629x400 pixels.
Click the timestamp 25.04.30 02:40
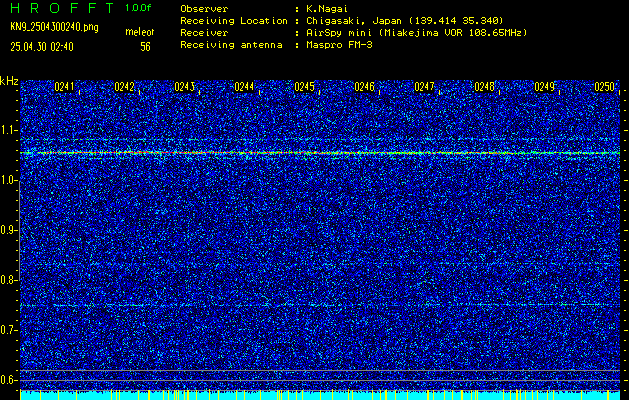(42, 47)
